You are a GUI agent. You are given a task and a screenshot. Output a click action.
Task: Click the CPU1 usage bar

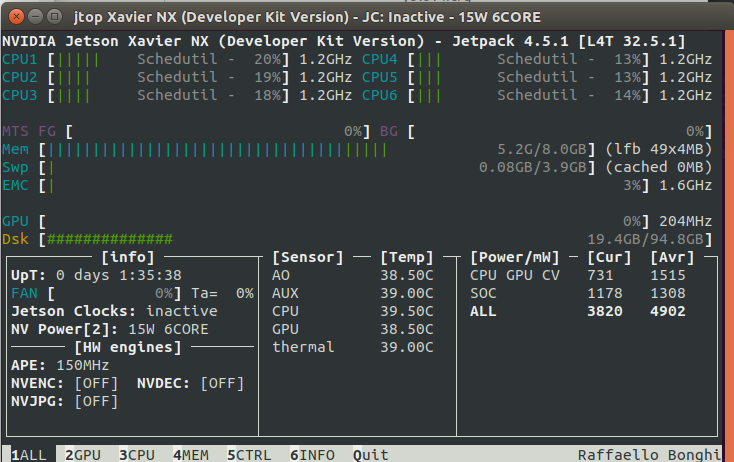[x=169, y=59]
